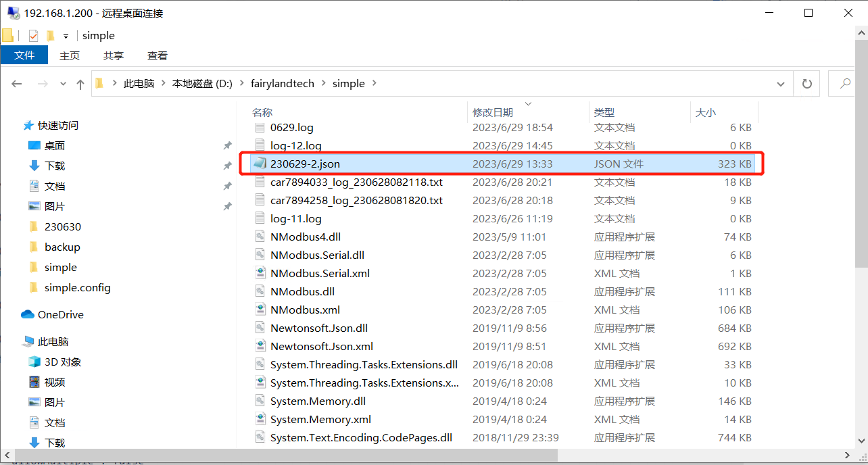
Task: Switch to the 查看 ribbon tab
Action: pos(157,55)
